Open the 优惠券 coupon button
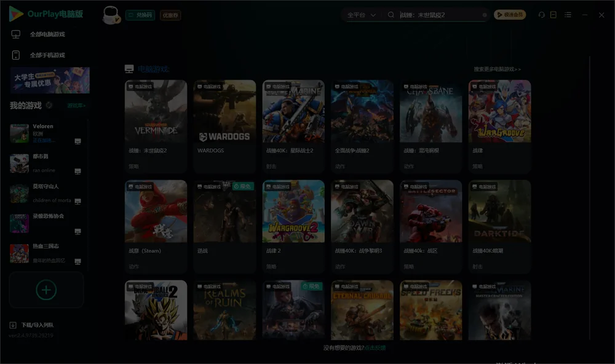Screen dimensions: 615x364 [x=170, y=15]
